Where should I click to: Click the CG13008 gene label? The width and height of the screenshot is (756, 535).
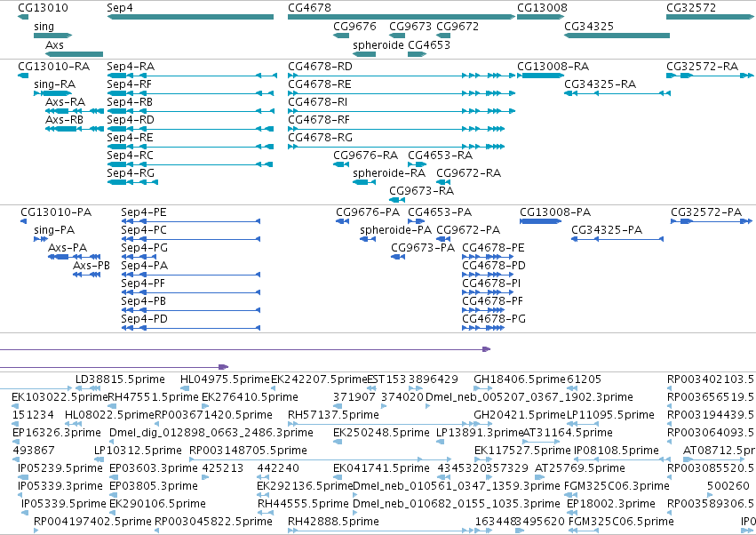tap(542, 8)
